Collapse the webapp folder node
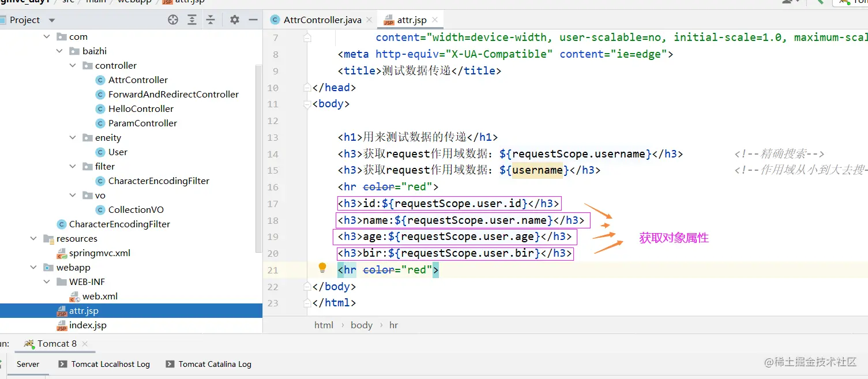The height and width of the screenshot is (379, 868). tap(34, 267)
